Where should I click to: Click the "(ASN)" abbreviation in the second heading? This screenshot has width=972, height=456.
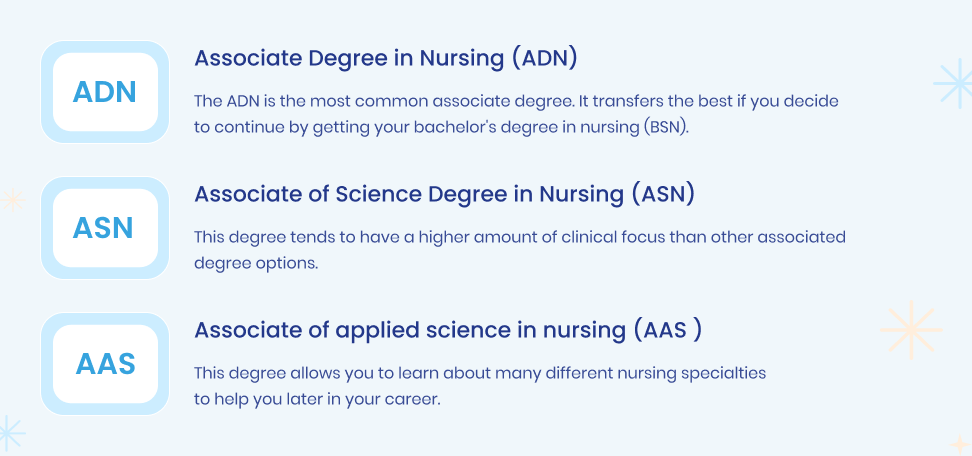tap(663, 194)
